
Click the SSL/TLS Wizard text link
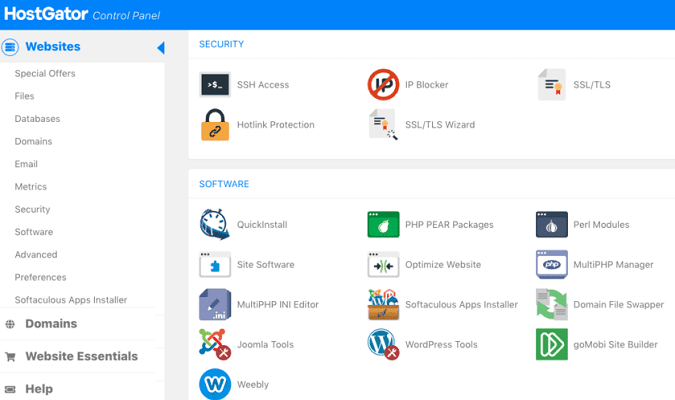(x=440, y=125)
